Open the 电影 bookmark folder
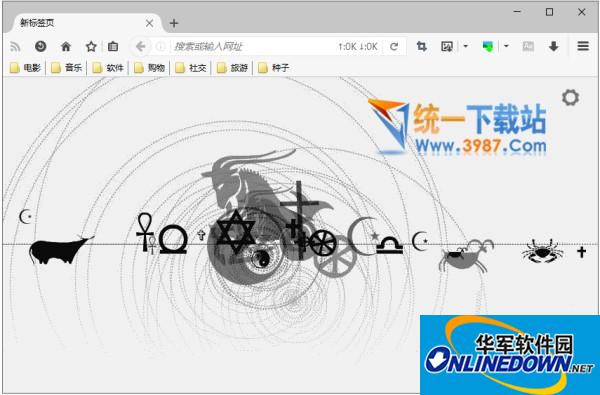This screenshot has width=600, height=395. pyautogui.click(x=25, y=68)
